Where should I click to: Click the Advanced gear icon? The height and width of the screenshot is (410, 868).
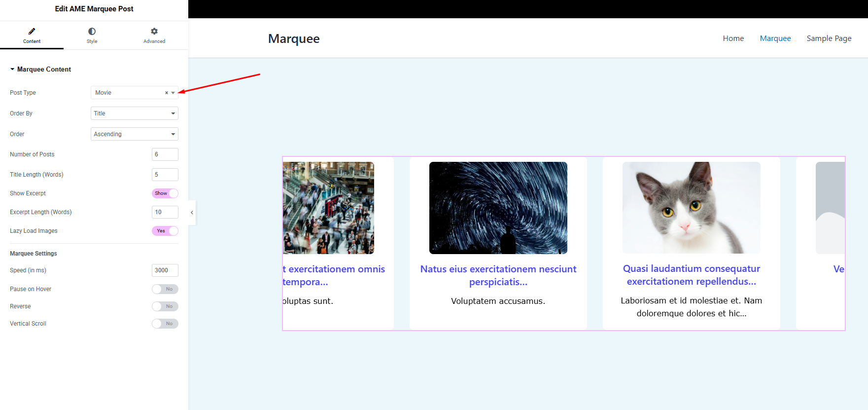154,31
